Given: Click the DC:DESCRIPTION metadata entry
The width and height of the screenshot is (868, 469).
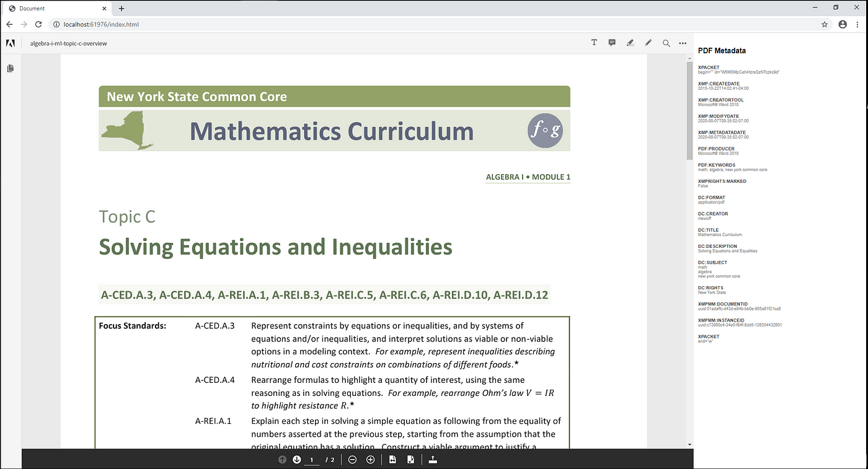Looking at the screenshot, I should point(728,248).
